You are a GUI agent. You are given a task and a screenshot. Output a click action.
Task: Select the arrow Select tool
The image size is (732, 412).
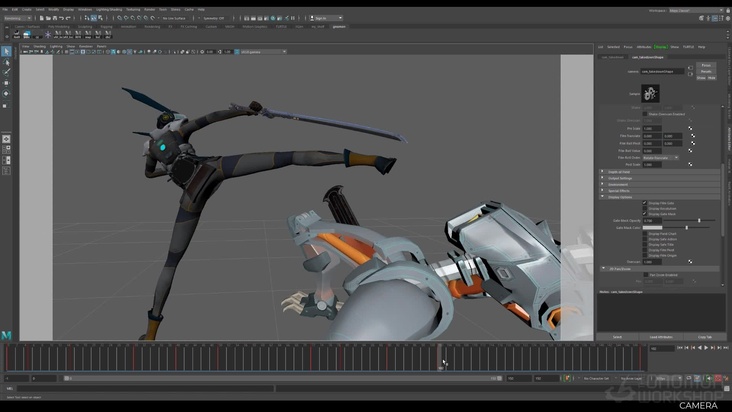point(6,51)
